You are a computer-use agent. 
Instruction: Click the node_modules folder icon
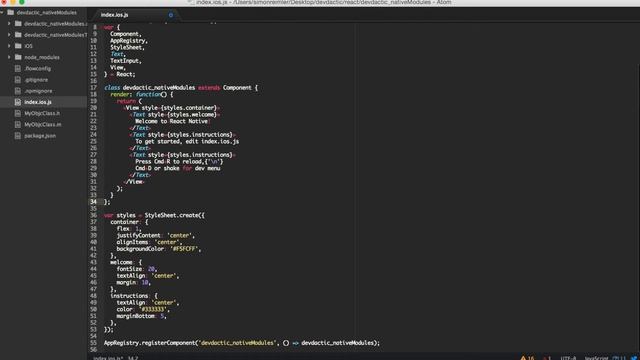point(18,57)
